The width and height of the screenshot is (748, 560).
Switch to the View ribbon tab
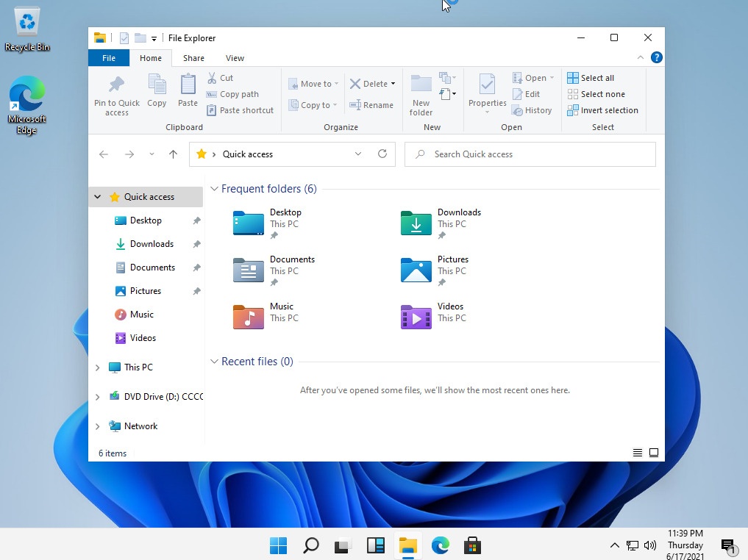point(235,58)
